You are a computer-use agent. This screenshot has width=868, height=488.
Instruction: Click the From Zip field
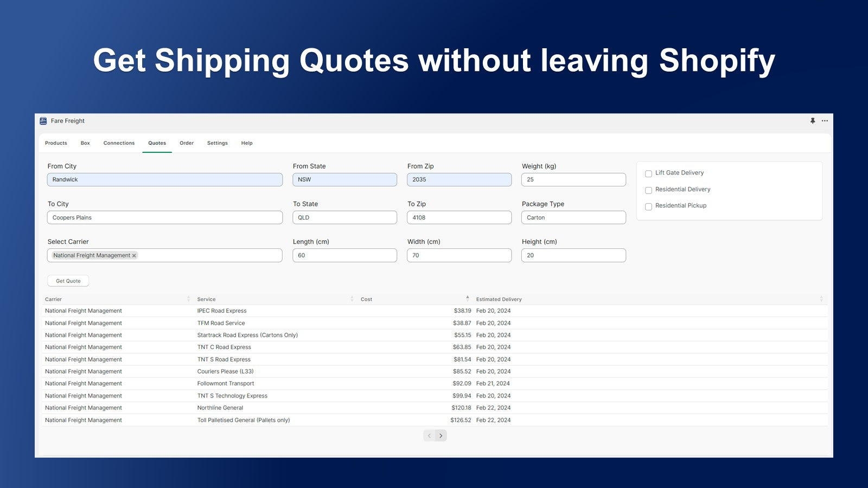459,179
